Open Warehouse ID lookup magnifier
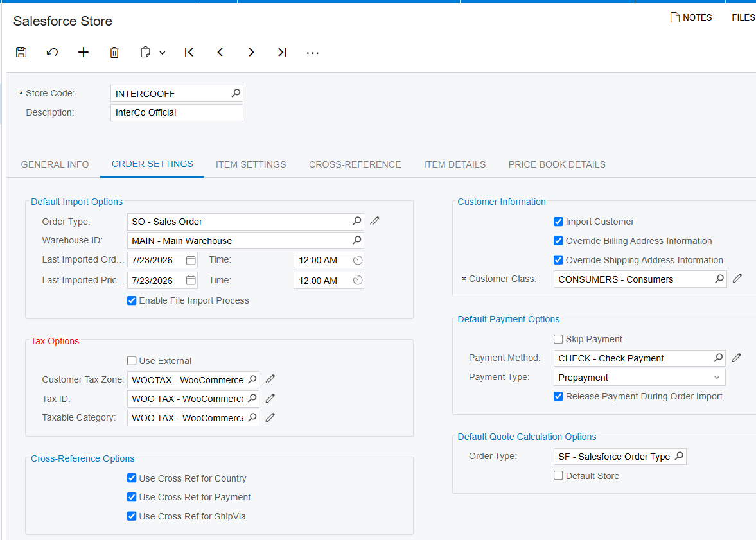 pos(356,240)
